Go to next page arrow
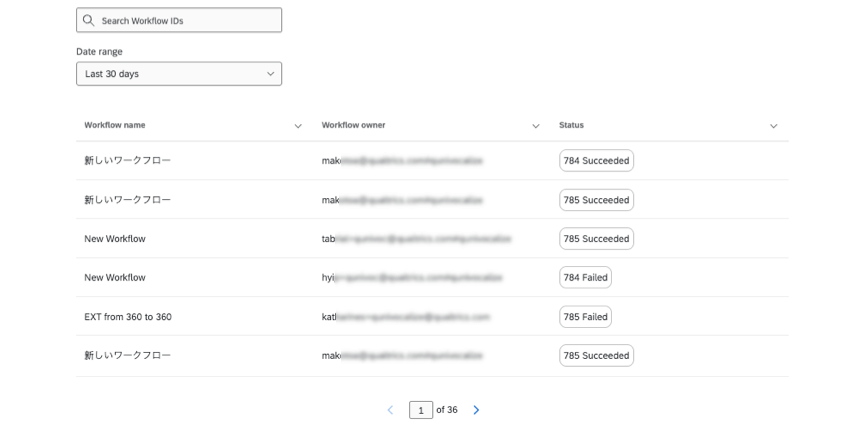The image size is (850, 425). tap(476, 410)
